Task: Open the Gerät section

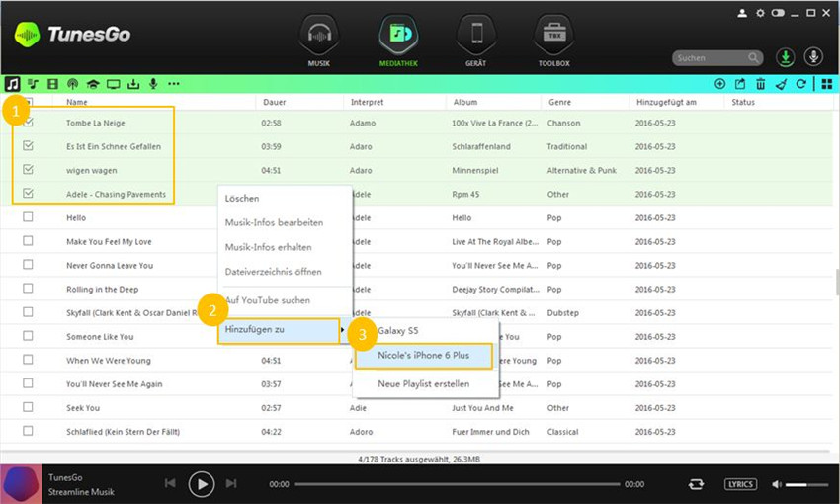Action: [475, 41]
